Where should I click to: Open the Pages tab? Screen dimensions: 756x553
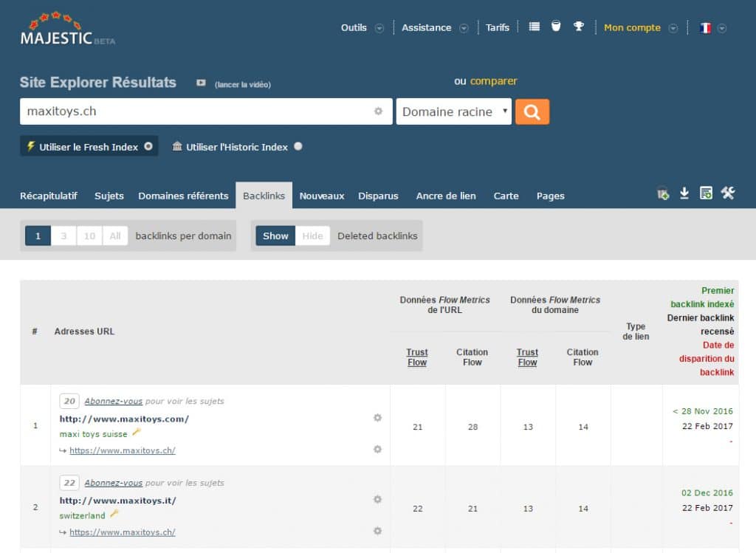(x=550, y=196)
